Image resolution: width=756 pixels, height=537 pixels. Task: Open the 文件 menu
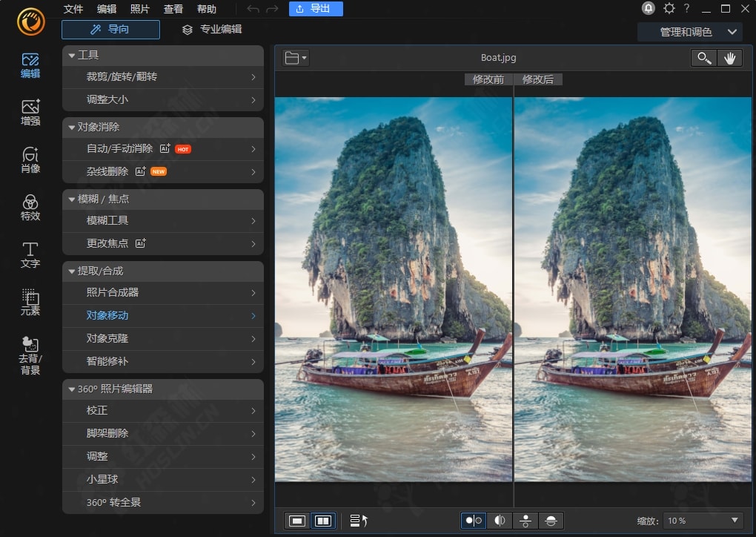coord(73,9)
